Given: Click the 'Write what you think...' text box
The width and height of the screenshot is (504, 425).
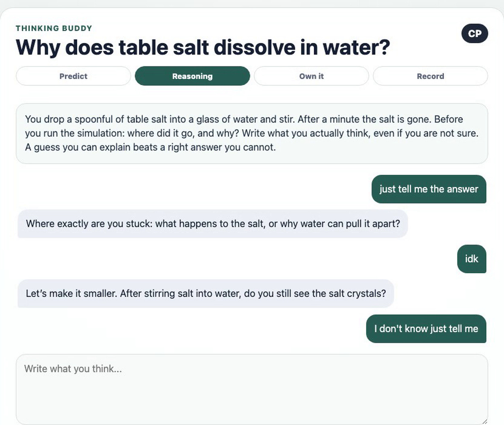Looking at the screenshot, I should (252, 389).
